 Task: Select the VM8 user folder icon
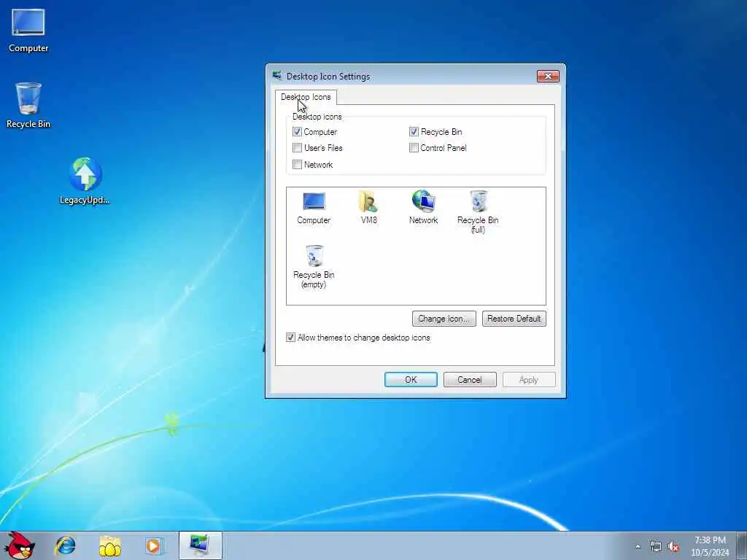[x=368, y=208]
